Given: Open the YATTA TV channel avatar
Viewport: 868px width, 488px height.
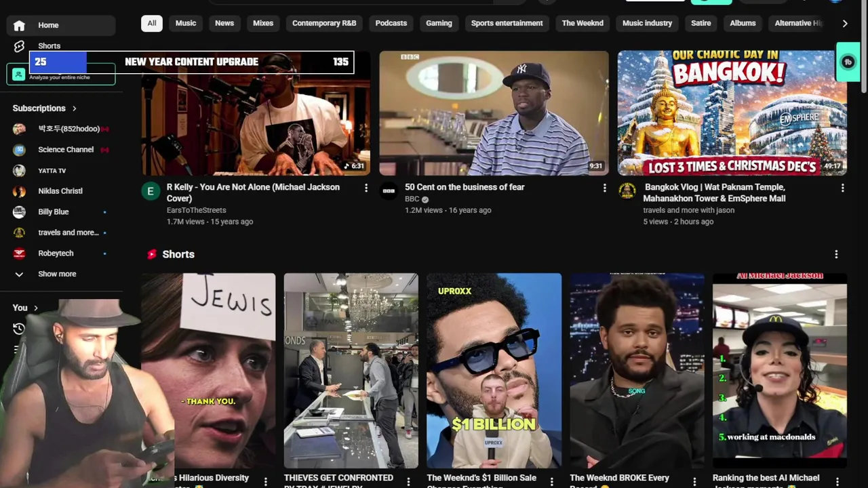Looking at the screenshot, I should click(x=19, y=171).
